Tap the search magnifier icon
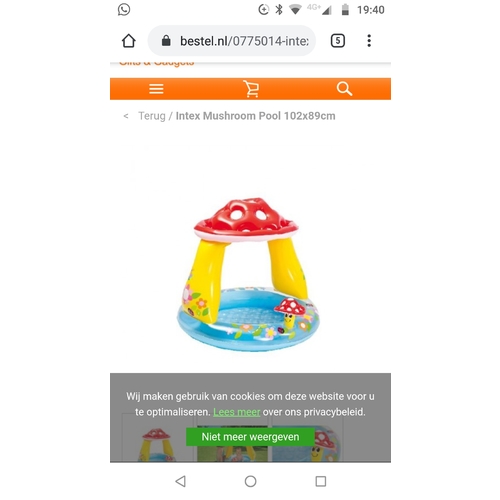This screenshot has height=500, width=500. [344, 89]
